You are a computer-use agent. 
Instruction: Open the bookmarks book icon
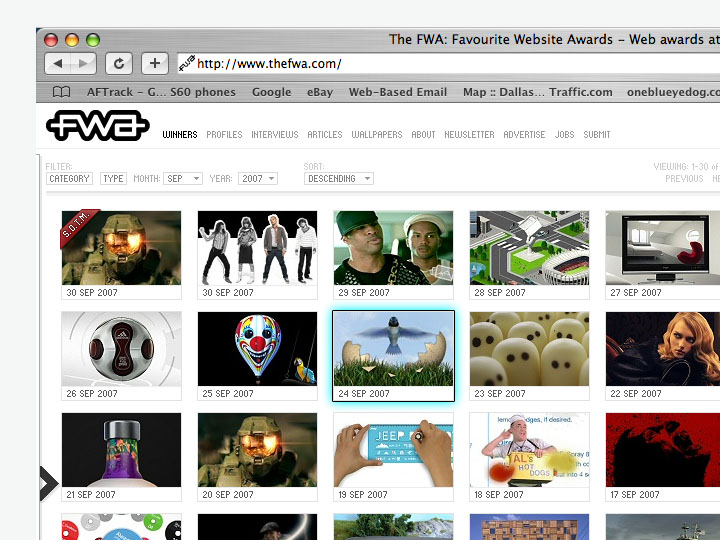click(x=62, y=92)
